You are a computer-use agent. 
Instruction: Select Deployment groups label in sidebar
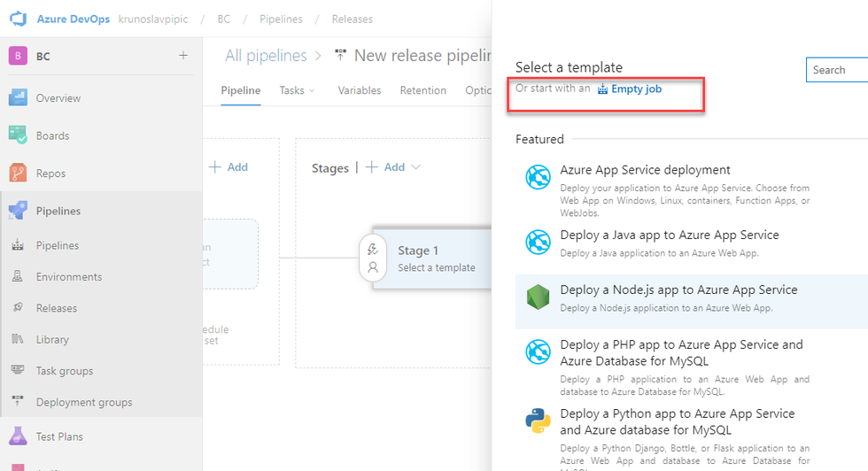[x=84, y=402]
